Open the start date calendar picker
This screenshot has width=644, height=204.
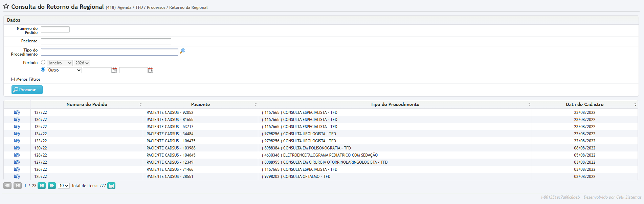point(114,70)
